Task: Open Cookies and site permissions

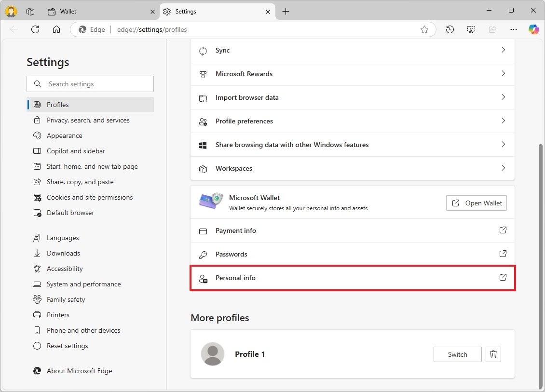Action: (x=90, y=197)
